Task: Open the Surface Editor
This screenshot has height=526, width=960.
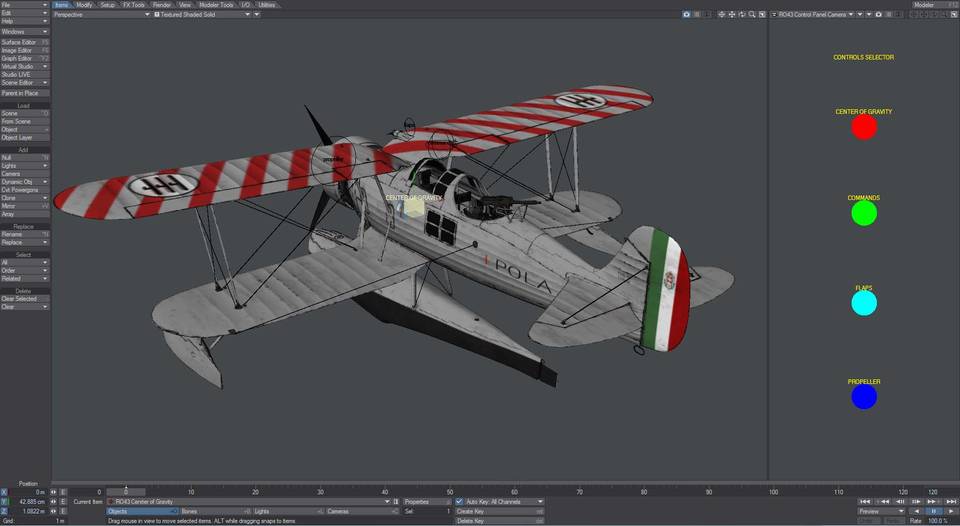Action: pyautogui.click(x=24, y=42)
